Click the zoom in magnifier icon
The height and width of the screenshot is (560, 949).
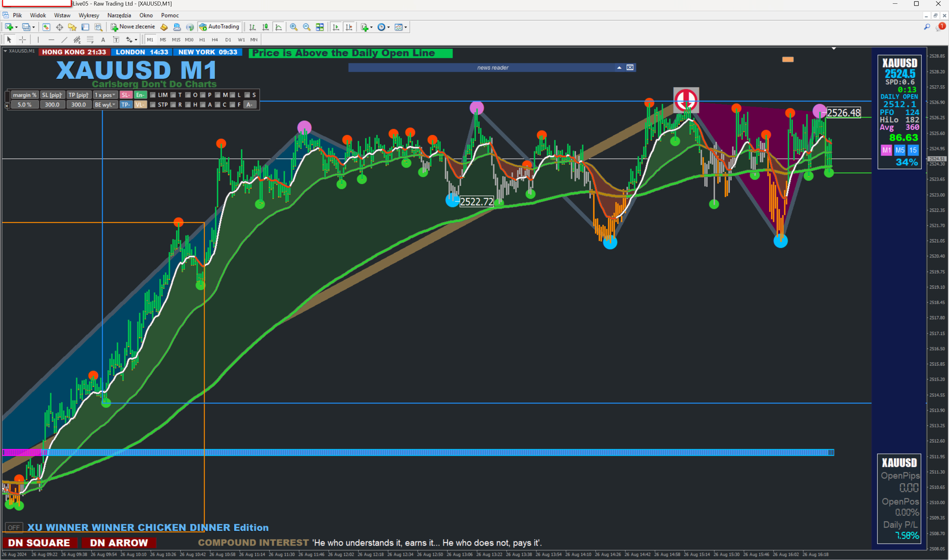click(293, 27)
